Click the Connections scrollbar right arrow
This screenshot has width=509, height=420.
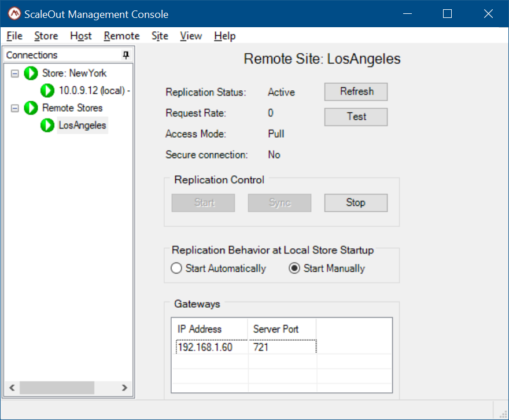pos(124,388)
